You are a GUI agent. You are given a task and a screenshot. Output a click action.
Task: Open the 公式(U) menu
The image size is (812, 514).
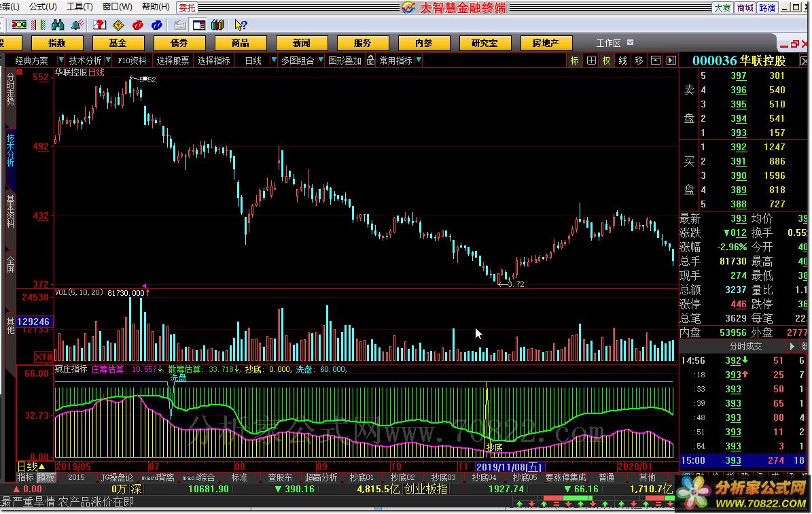coord(43,7)
